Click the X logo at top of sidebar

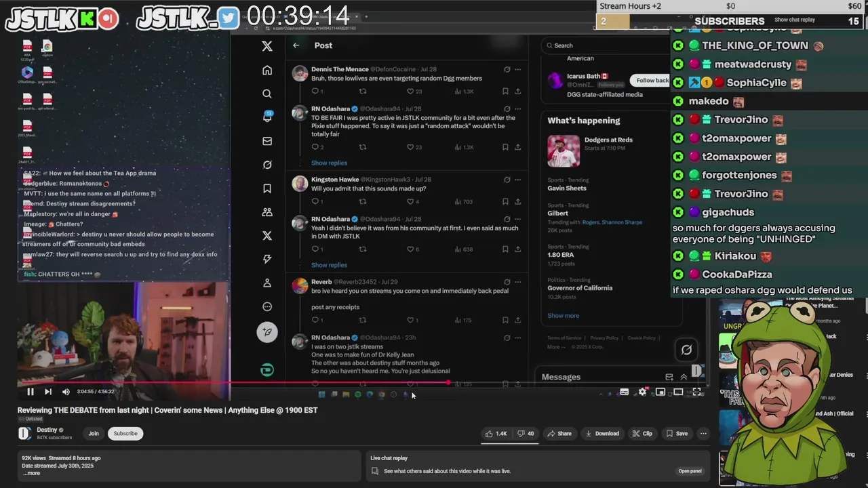coord(267,46)
